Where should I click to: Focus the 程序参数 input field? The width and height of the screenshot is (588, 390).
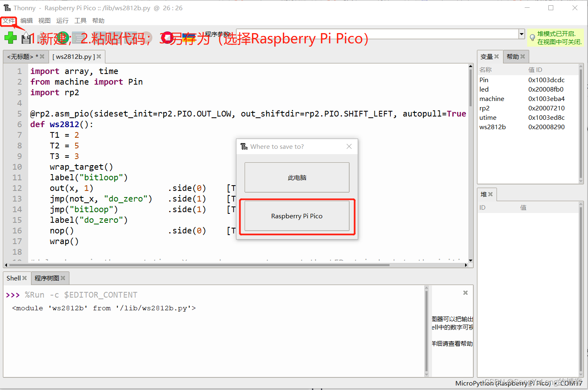coord(377,34)
